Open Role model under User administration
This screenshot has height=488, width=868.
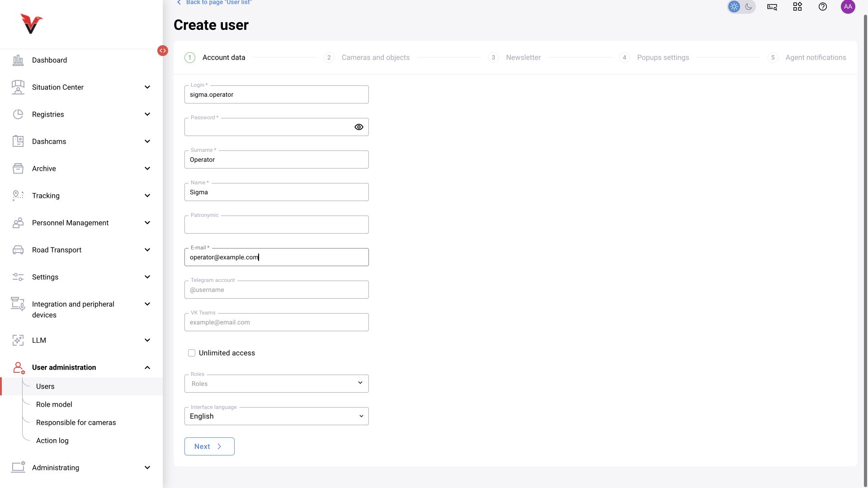click(x=54, y=404)
